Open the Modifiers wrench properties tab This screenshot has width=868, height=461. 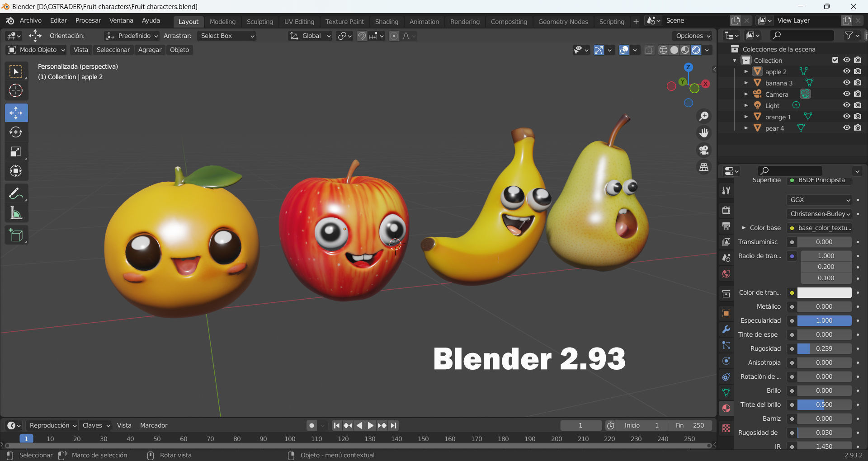click(726, 329)
